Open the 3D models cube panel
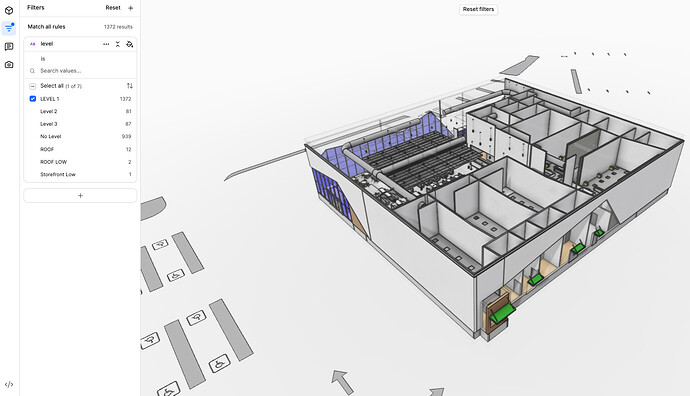 click(x=9, y=10)
